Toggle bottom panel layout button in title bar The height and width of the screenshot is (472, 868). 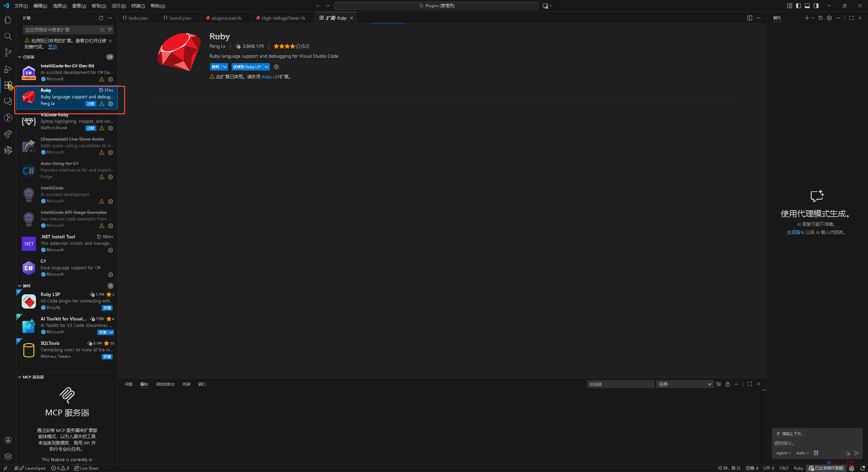807,6
